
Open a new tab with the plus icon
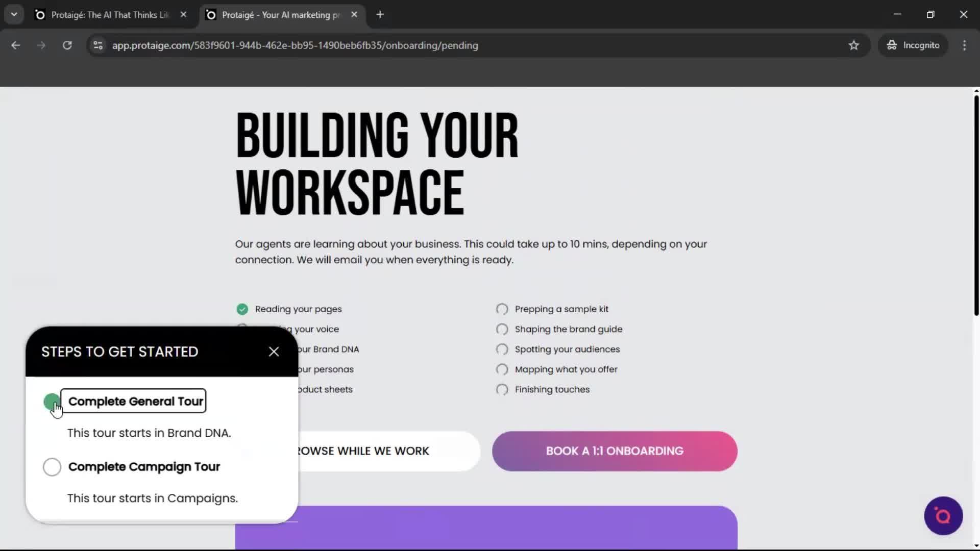pos(380,14)
